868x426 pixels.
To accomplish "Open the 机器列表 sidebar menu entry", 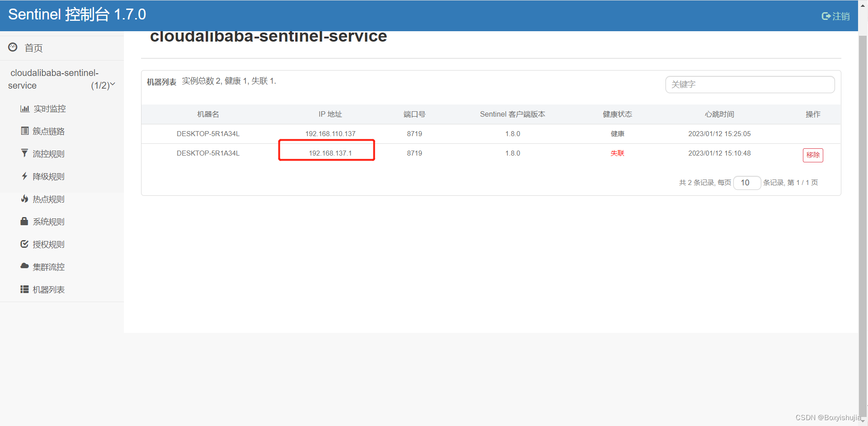I will coord(49,289).
